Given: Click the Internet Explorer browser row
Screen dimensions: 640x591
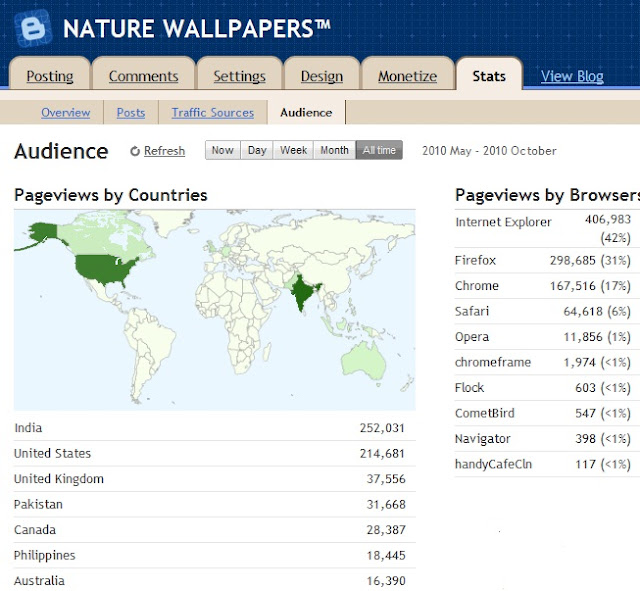Looking at the screenshot, I should click(x=547, y=229).
